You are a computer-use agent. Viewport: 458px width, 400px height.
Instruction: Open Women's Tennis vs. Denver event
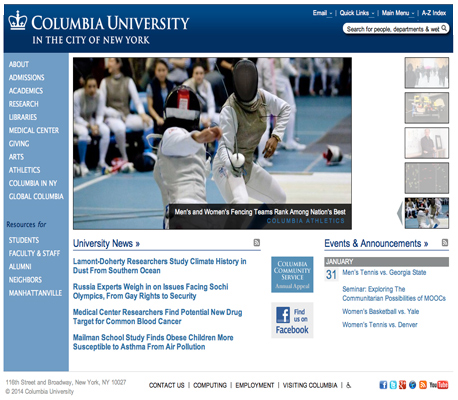click(x=380, y=325)
